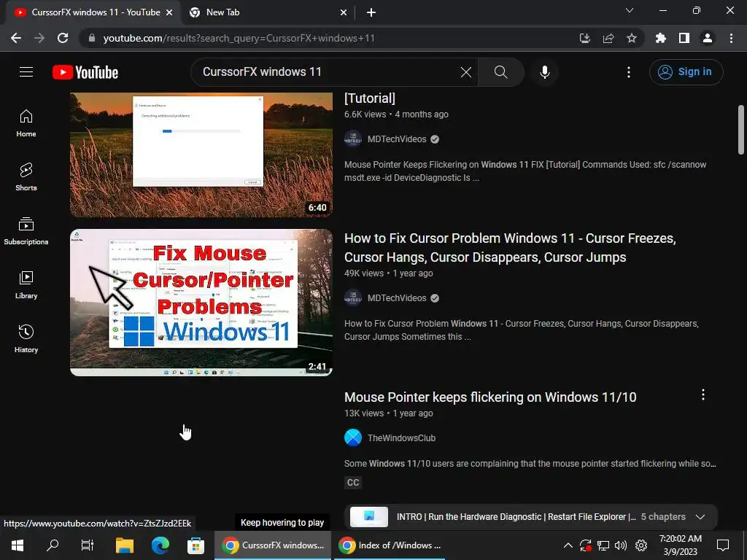Launch Microsoft Edge from the taskbar
The image size is (747, 560).
tap(160, 545)
